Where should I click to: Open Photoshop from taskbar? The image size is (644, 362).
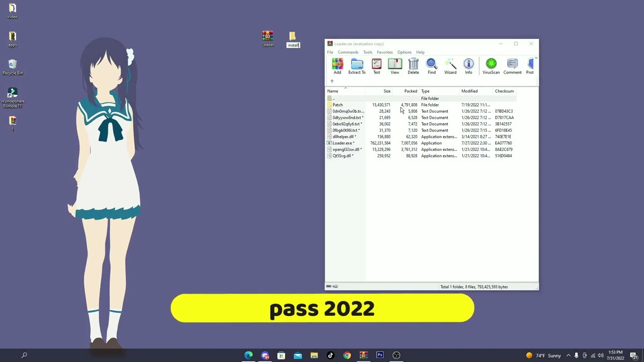[x=380, y=355]
